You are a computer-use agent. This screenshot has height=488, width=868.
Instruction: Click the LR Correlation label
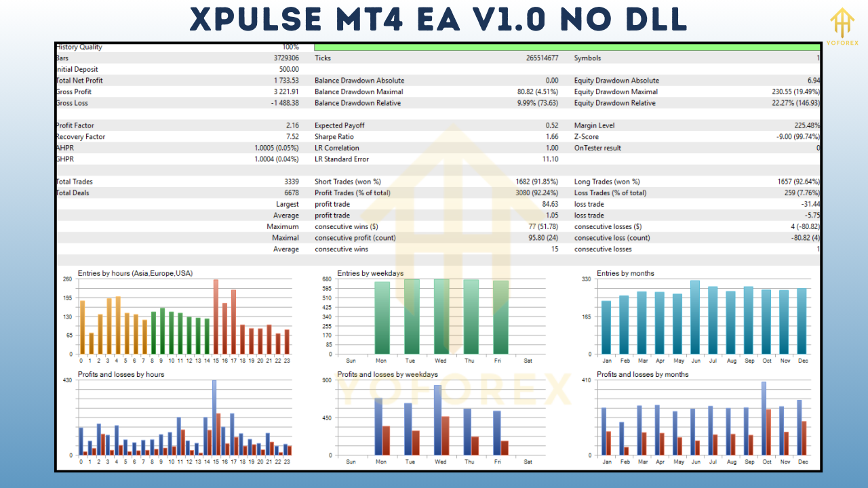(337, 148)
